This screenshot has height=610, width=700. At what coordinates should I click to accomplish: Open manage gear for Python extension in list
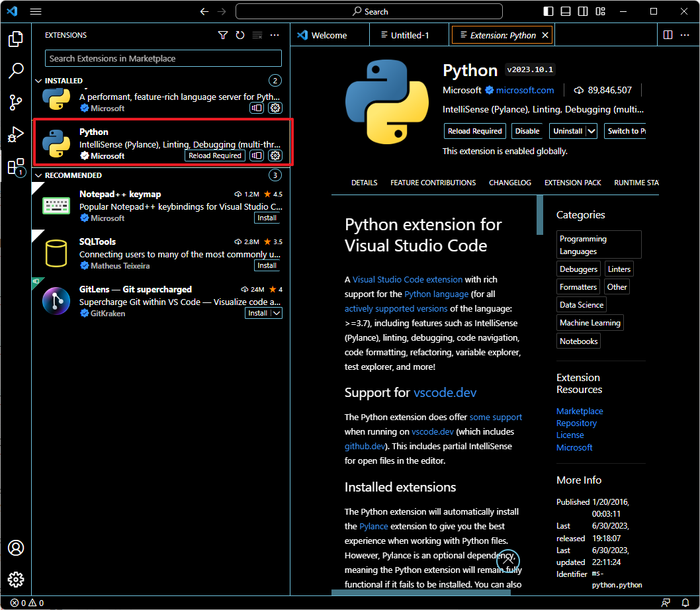click(x=275, y=155)
